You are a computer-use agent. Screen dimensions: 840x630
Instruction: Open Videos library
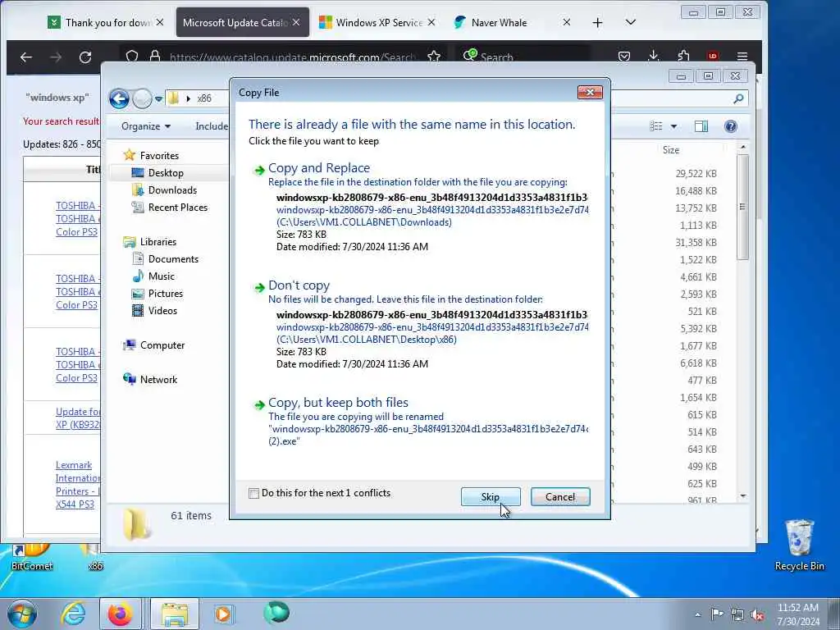[x=162, y=311]
